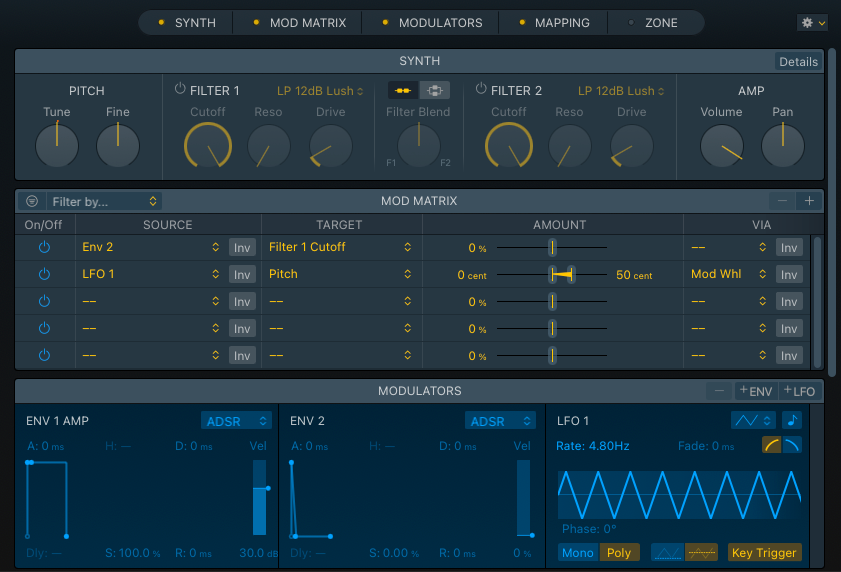Click LFO Rate 4.80Hz value
The width and height of the screenshot is (841, 572).
(x=593, y=446)
